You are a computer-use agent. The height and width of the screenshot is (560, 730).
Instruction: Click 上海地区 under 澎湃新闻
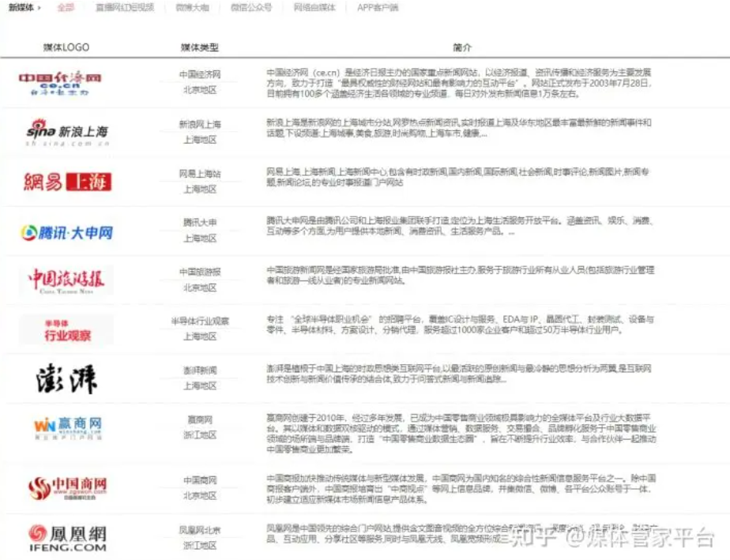point(200,386)
